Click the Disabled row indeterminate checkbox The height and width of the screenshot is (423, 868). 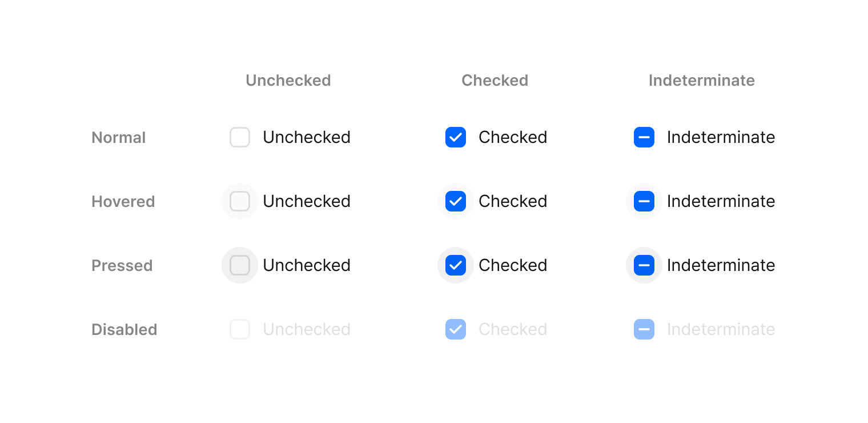pos(644,329)
